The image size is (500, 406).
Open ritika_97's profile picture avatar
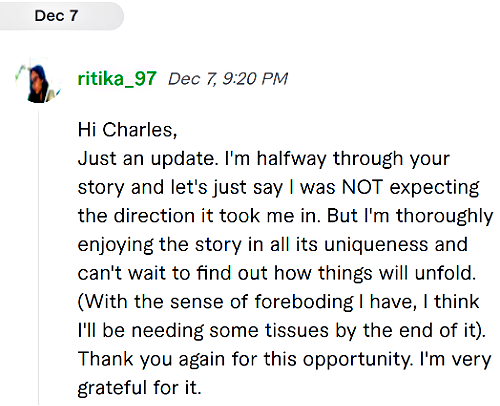point(39,80)
